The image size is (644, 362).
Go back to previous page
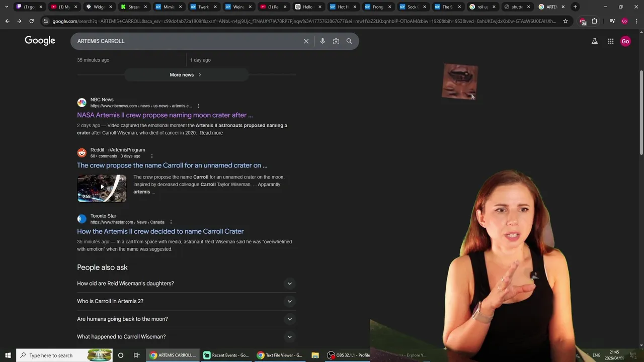[x=7, y=21]
